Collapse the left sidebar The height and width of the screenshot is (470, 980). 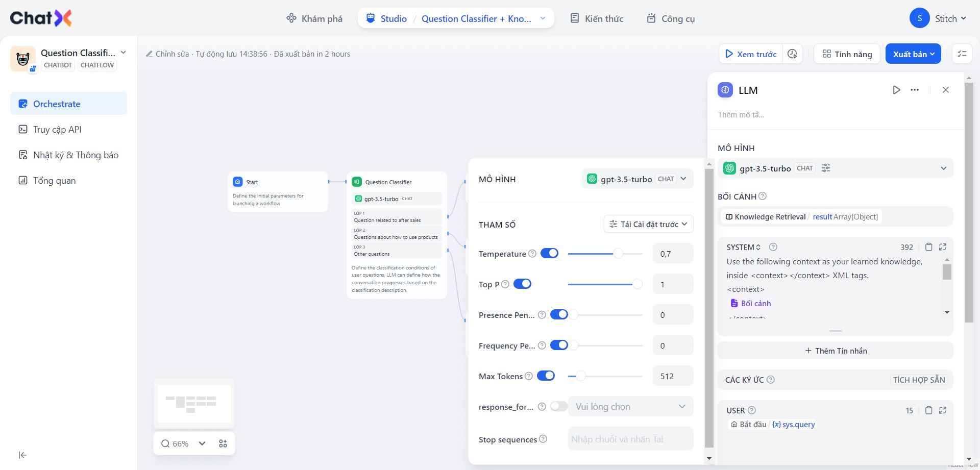pyautogui.click(x=22, y=455)
